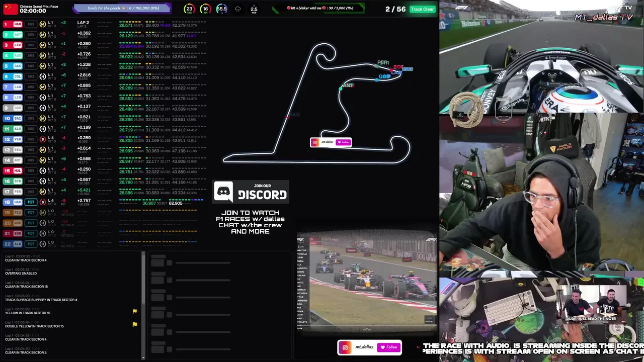Image resolution: width=644 pixels, height=362 pixels.
Task: Click the race control messages scrollbar
Action: 143,306
